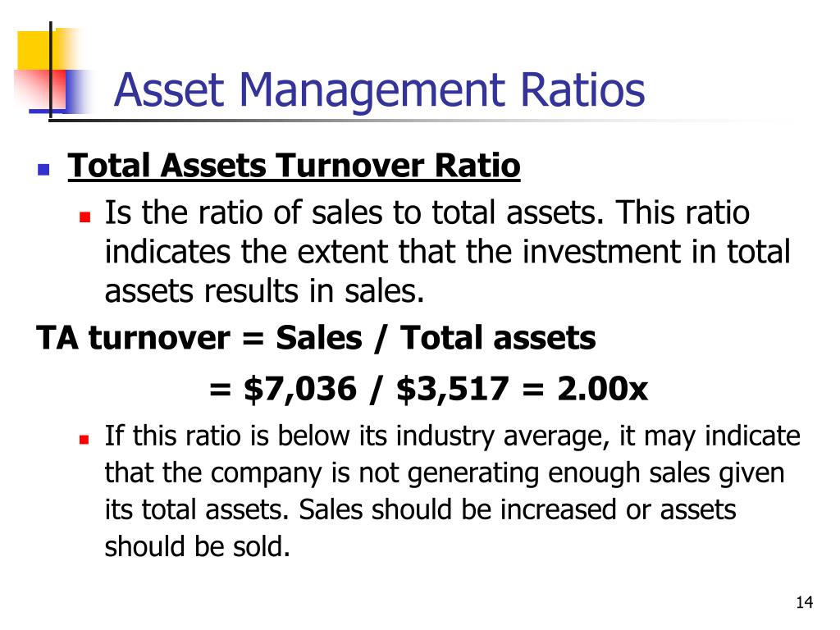Screen dimensions: 840x630
Task: Click the $3,517 total assets value
Action: [x=452, y=388]
